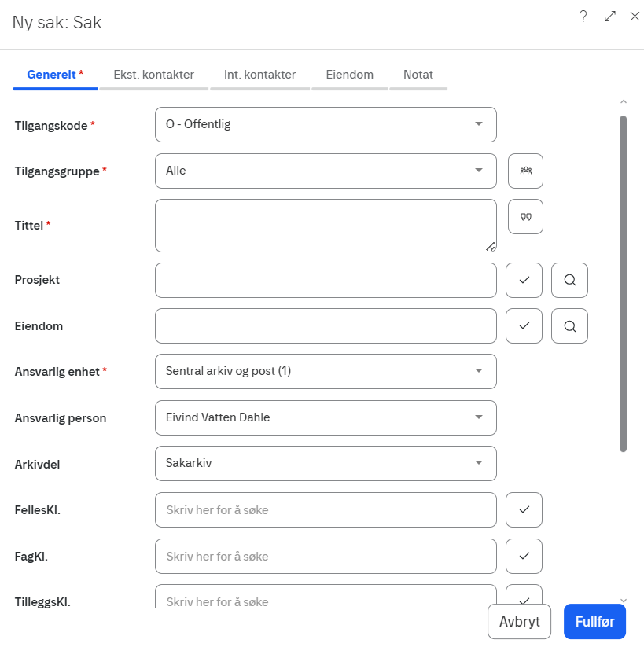This screenshot has height=647, width=644.
Task: Click the checkmark button beside FagKl.
Action: [524, 557]
